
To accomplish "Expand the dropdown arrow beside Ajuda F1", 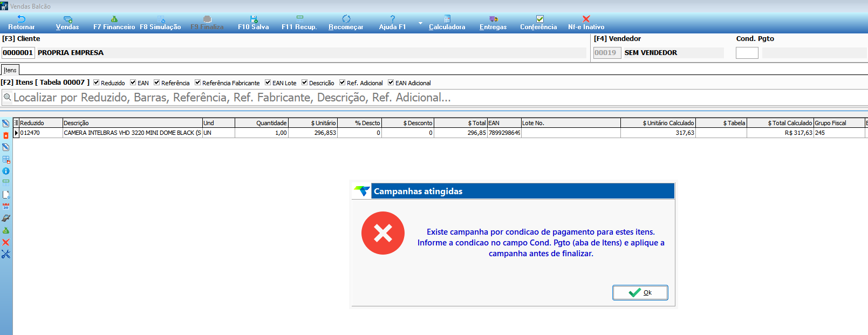I will 420,23.
